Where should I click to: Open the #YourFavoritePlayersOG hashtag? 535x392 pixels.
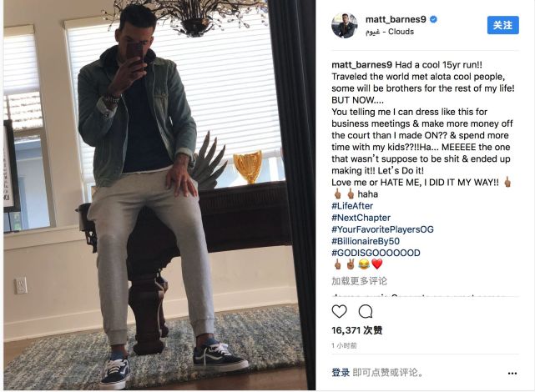382,229
